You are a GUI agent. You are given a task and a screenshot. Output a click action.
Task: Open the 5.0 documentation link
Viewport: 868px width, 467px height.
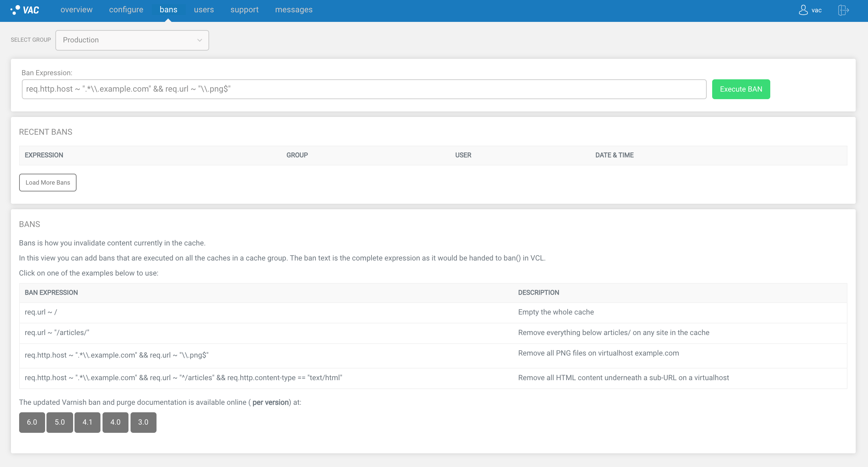click(x=59, y=422)
